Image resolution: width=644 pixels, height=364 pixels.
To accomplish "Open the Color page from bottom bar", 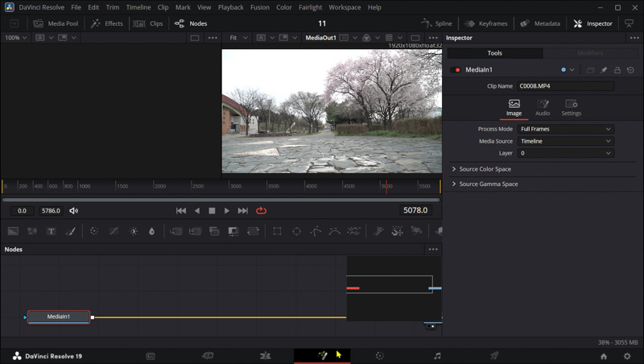I will click(379, 356).
